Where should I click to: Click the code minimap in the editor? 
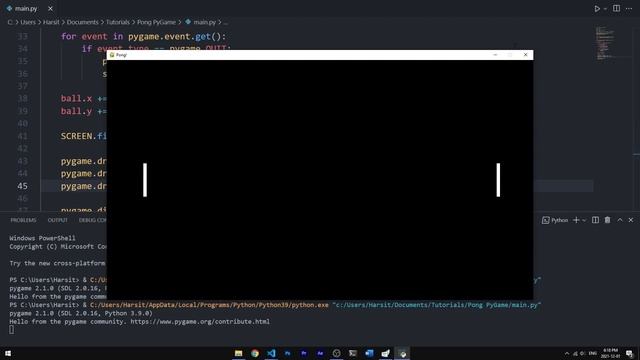pos(605,43)
